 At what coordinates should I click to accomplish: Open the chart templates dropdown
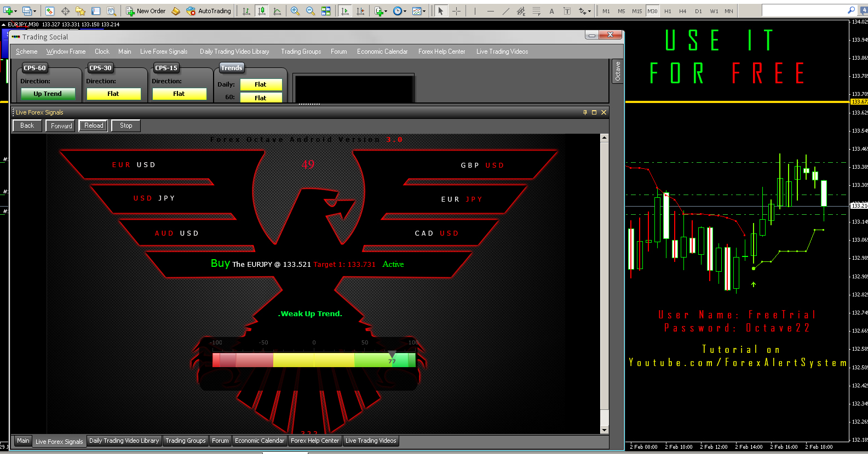click(419, 11)
